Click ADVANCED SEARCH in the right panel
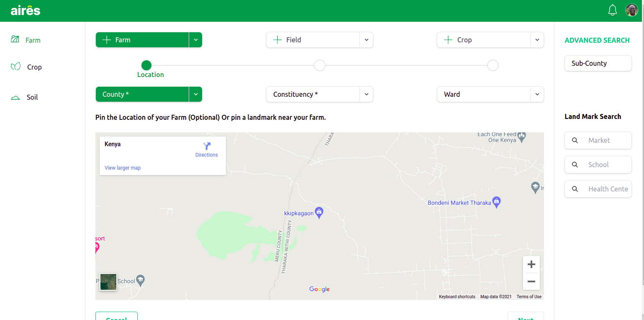The height and width of the screenshot is (320, 644). click(597, 40)
